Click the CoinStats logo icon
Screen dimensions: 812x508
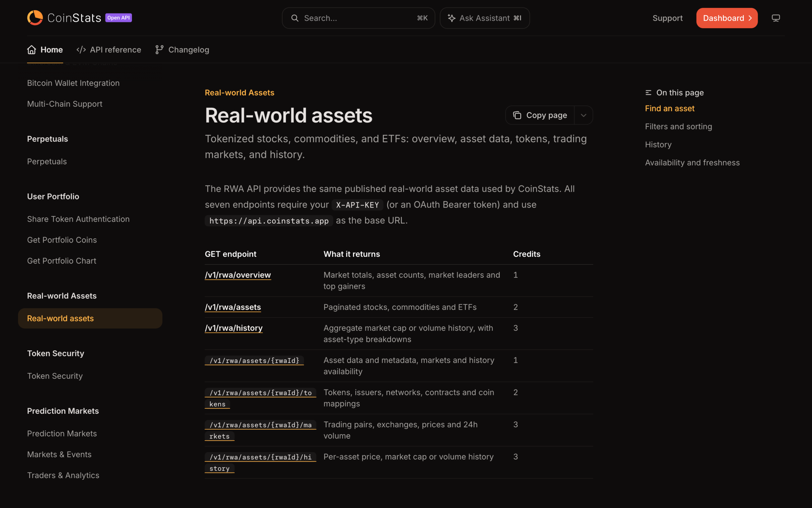click(x=35, y=18)
